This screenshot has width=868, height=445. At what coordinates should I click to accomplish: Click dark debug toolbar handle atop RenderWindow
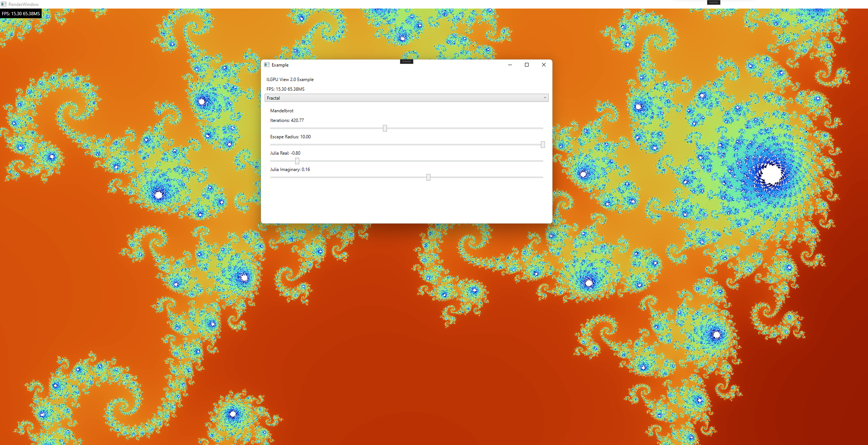(x=713, y=2)
